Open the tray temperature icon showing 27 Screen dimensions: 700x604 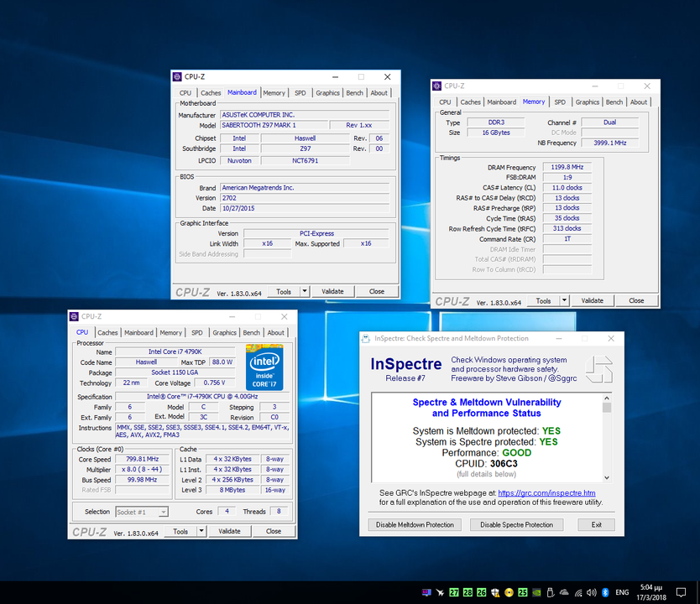click(454, 592)
